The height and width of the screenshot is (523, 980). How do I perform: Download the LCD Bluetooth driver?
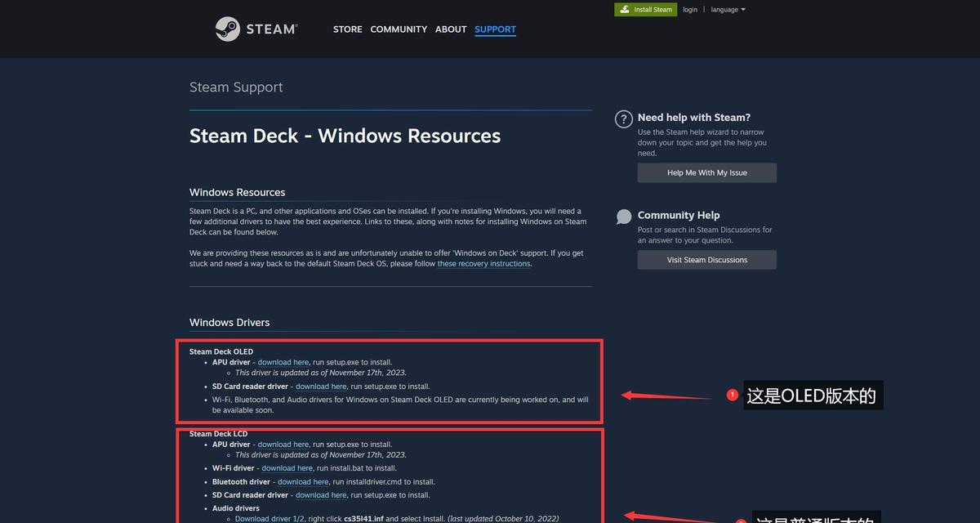click(x=303, y=482)
